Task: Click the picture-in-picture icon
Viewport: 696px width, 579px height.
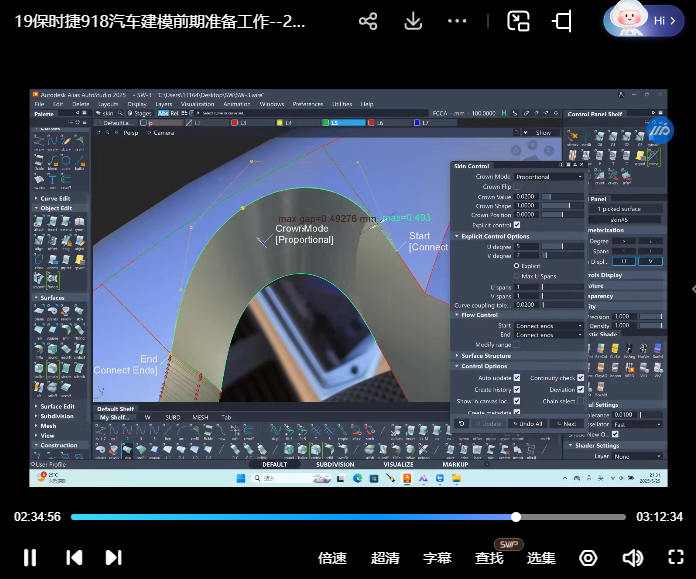Action: (518, 21)
